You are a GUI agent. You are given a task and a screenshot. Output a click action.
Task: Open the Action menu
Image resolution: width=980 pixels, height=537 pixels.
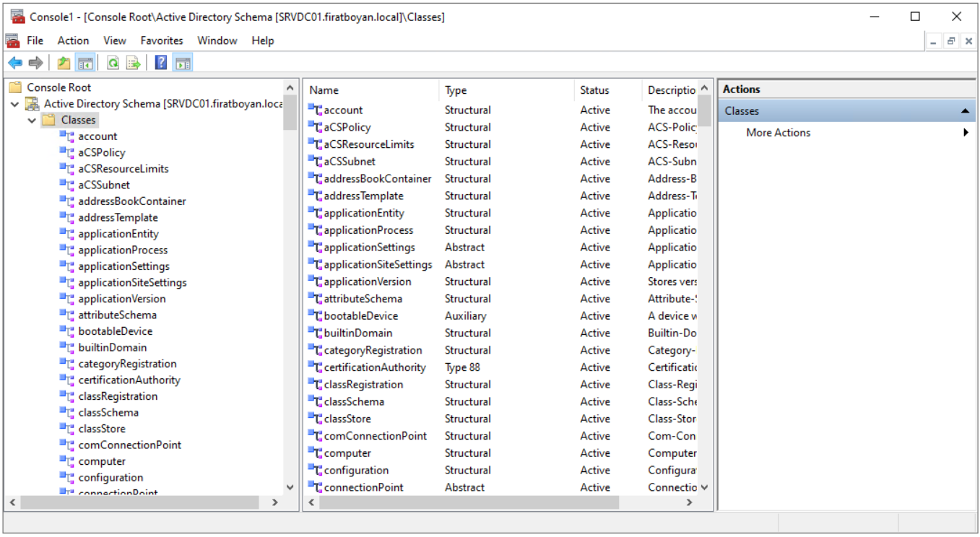pos(73,40)
